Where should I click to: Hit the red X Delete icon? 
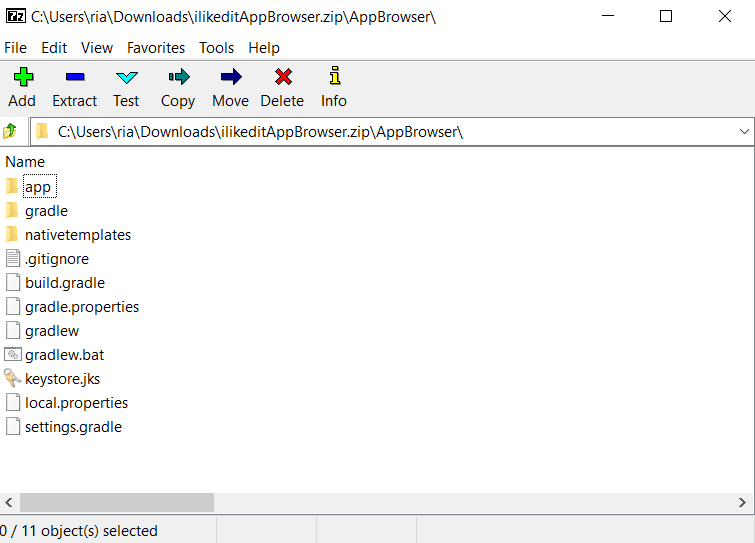pos(282,77)
